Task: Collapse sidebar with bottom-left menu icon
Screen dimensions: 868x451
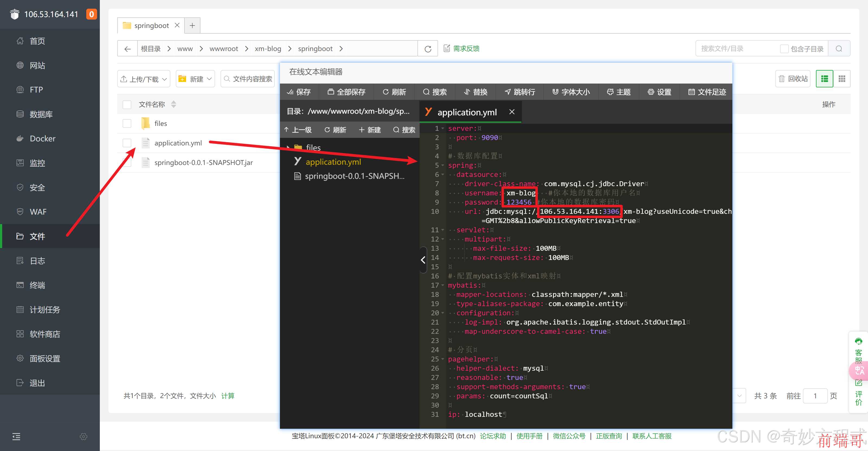Action: [x=16, y=437]
